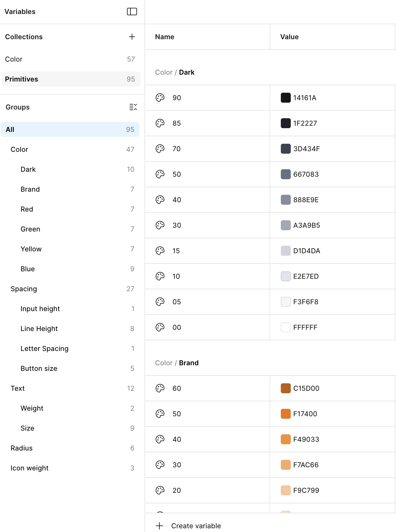Click the 3D434F dark color swatch
The height and width of the screenshot is (532, 396).
(286, 149)
